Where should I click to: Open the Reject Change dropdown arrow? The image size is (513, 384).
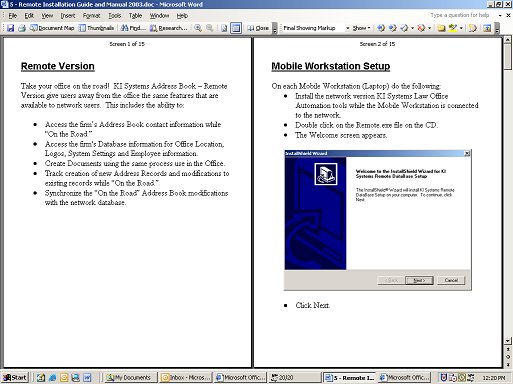point(429,28)
